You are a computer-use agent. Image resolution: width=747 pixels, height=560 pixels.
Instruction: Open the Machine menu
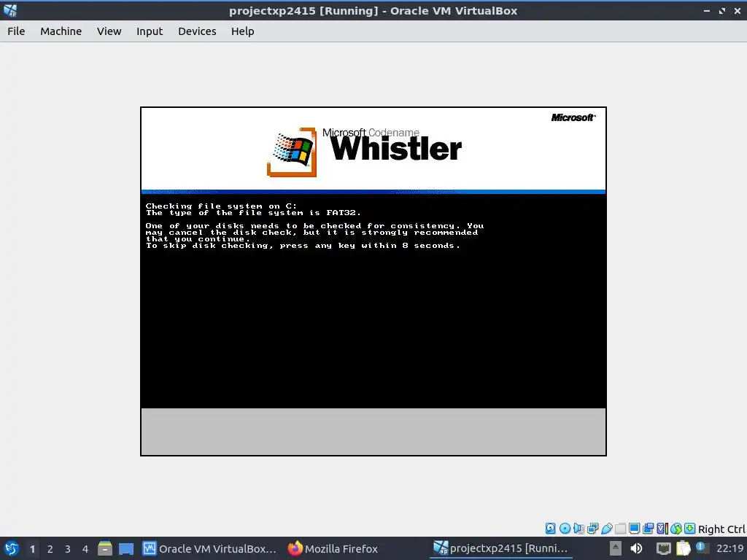(61, 31)
